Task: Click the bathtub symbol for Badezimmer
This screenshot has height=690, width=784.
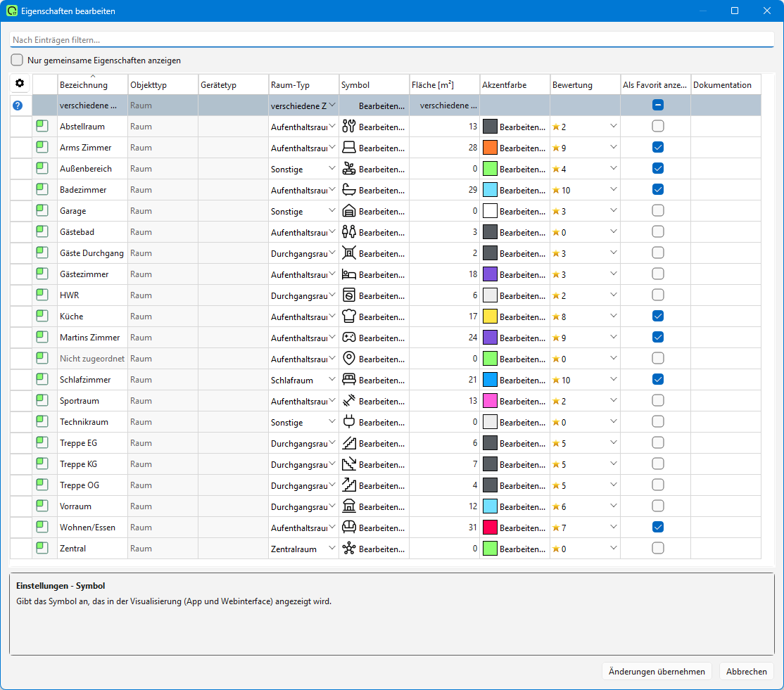Action: coord(348,190)
